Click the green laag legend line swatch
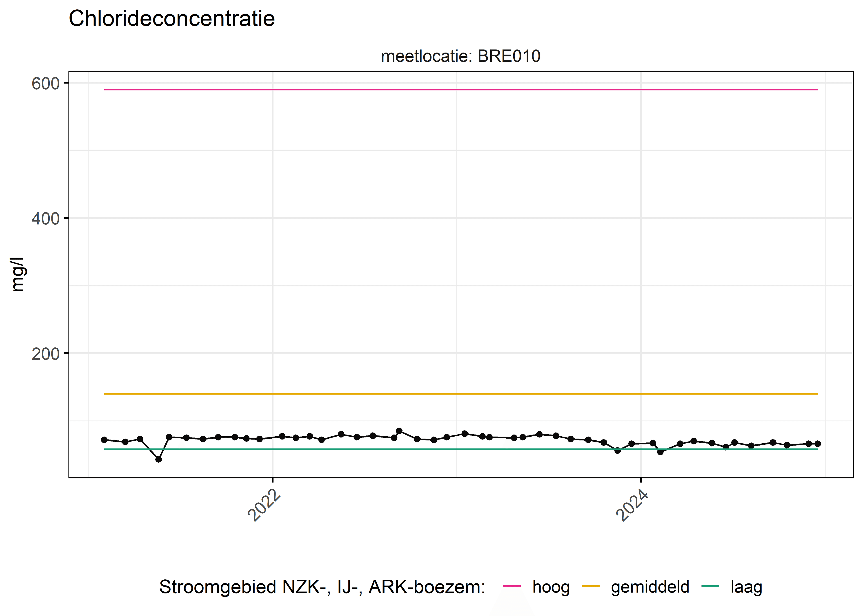The image size is (863, 616). pos(710,586)
